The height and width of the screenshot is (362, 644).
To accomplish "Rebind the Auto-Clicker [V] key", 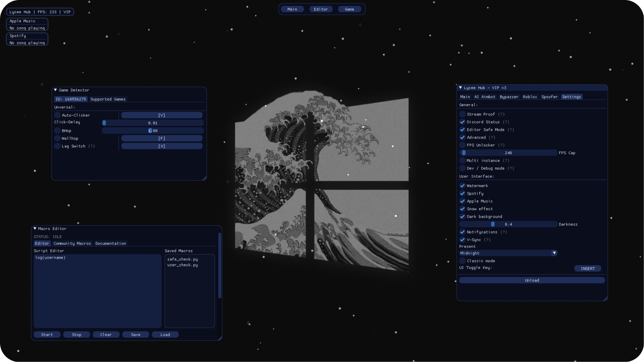I will [x=162, y=115].
